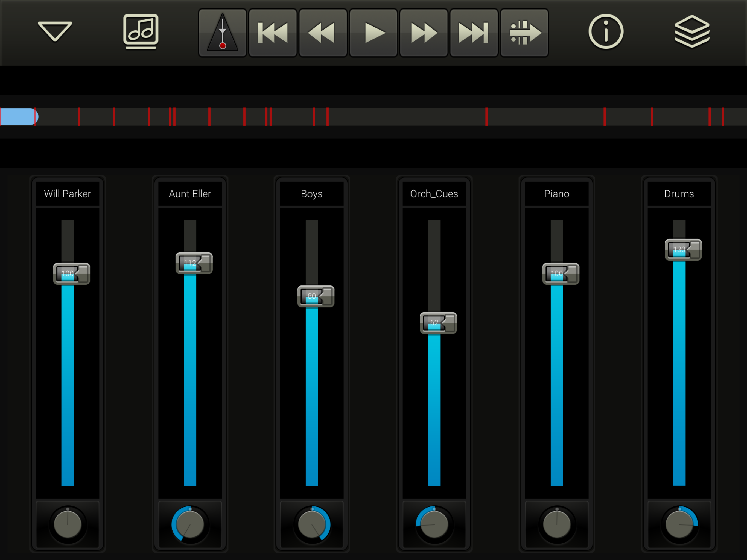Select the Will Parker track label
This screenshot has height=560, width=747.
coord(68,194)
